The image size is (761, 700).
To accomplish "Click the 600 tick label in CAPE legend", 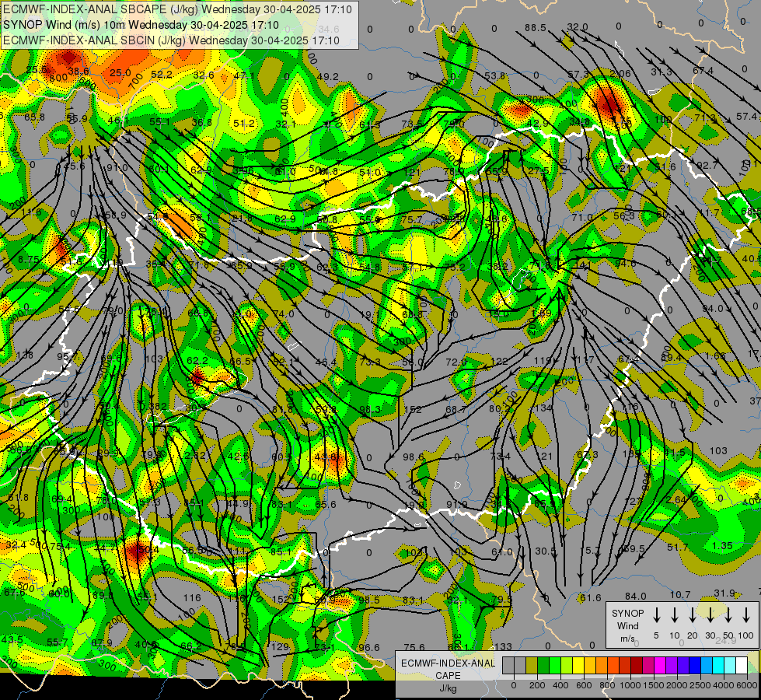I will click(584, 685).
